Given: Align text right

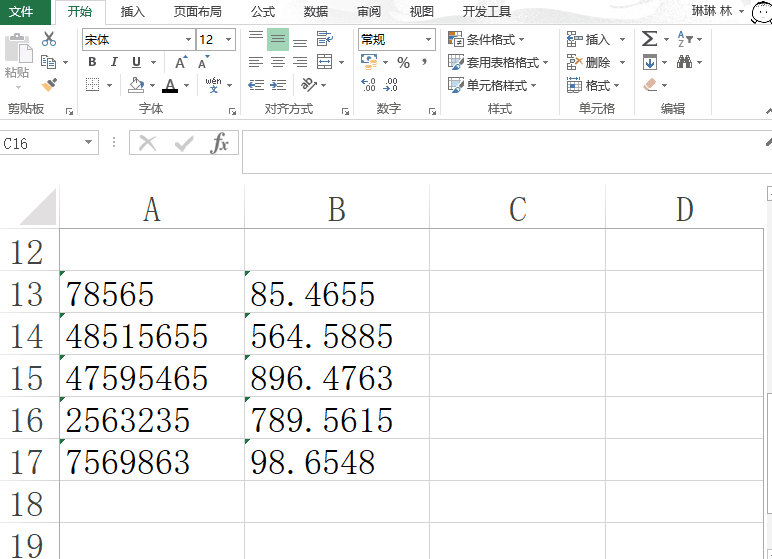Looking at the screenshot, I should point(300,62).
